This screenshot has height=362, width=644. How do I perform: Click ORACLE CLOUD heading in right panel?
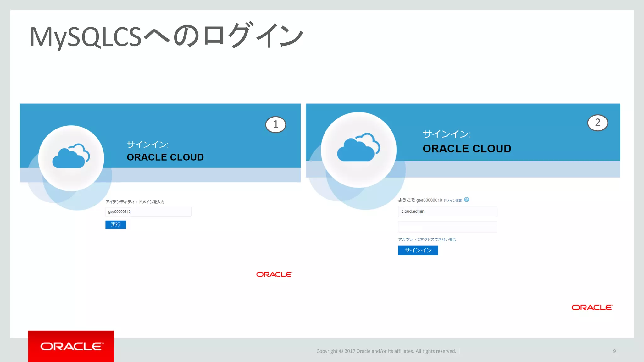point(467,148)
